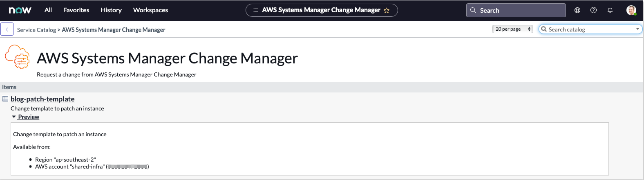
Task: Click AWS Systems Manager Change Manager pill title
Action: pos(321,10)
